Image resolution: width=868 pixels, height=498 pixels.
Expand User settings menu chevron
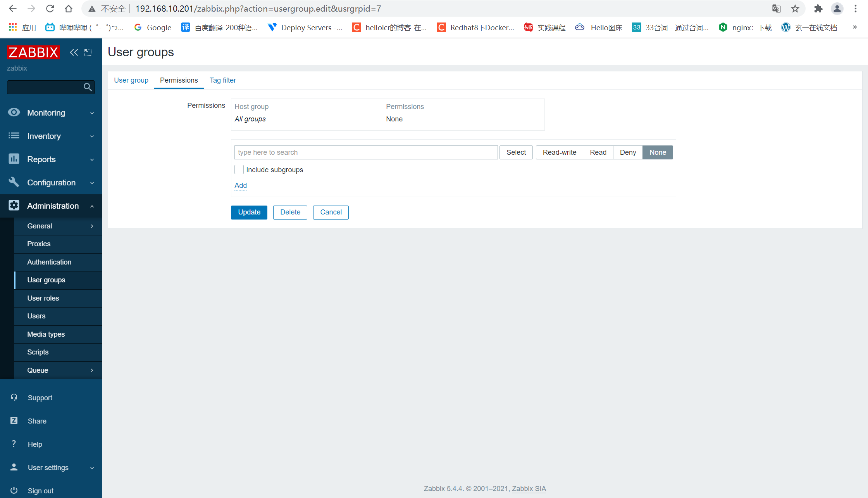click(x=92, y=468)
